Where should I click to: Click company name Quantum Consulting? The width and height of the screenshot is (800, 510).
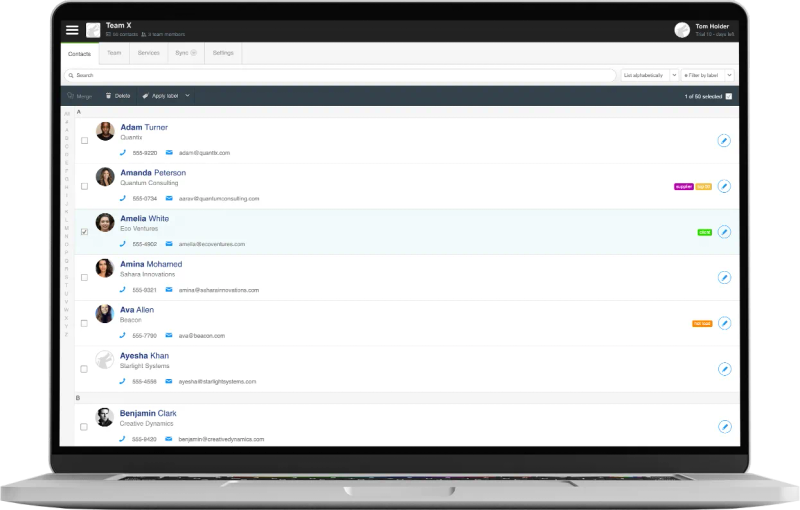tap(149, 183)
